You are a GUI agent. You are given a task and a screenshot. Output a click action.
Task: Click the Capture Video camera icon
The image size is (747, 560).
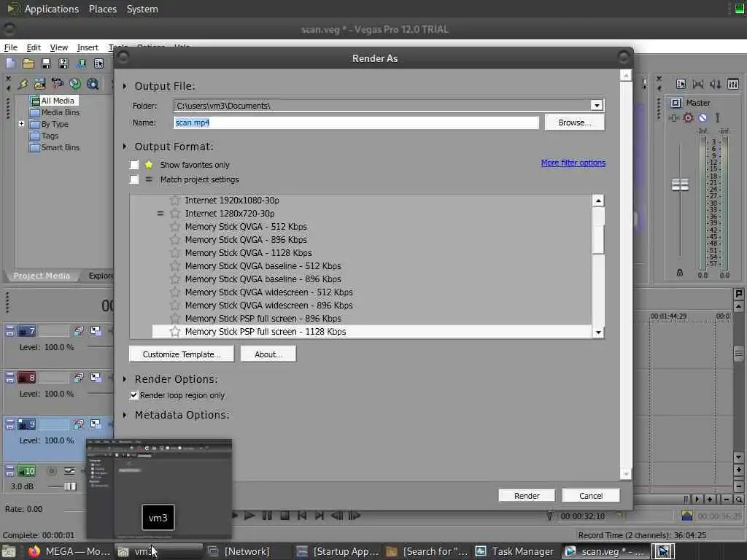click(x=57, y=85)
